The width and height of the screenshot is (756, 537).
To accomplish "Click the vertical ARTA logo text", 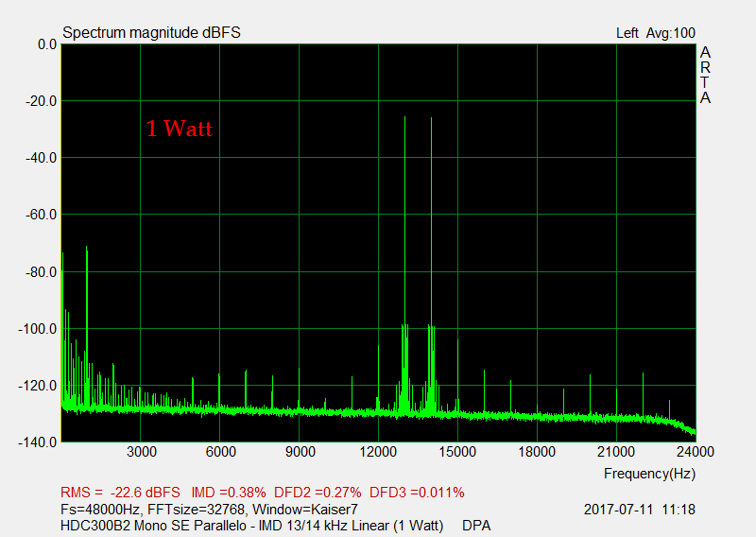I will 705,75.
